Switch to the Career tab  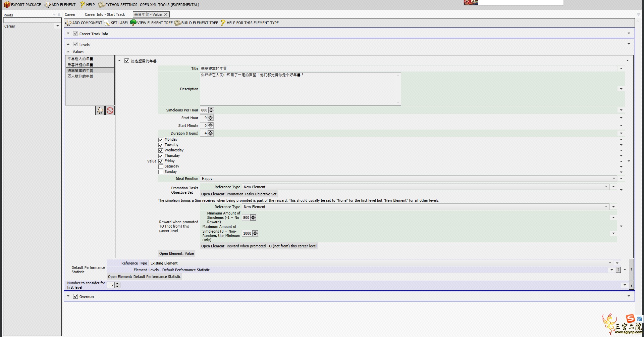point(70,14)
